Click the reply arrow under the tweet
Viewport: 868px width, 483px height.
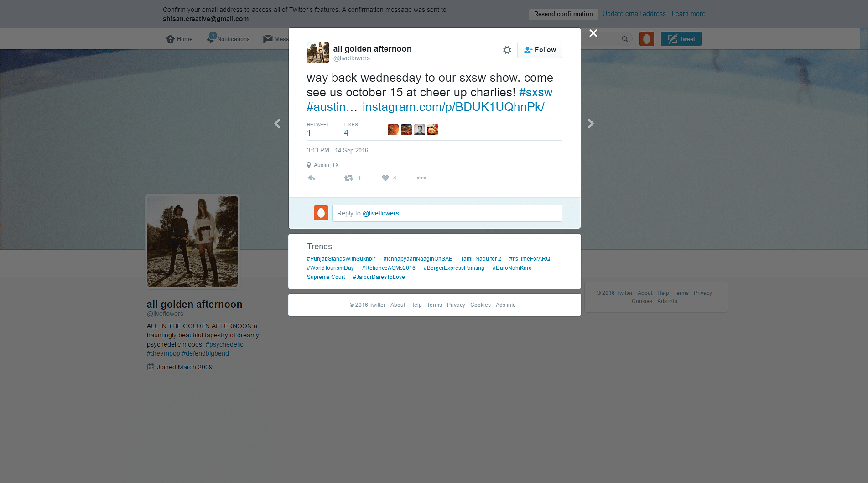312,178
